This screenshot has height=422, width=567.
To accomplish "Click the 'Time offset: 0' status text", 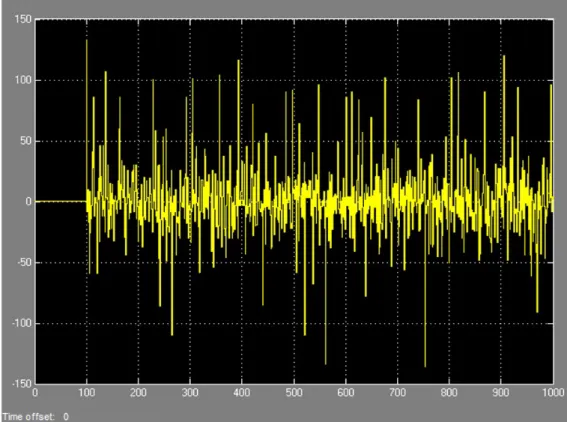I will click(x=35, y=417).
